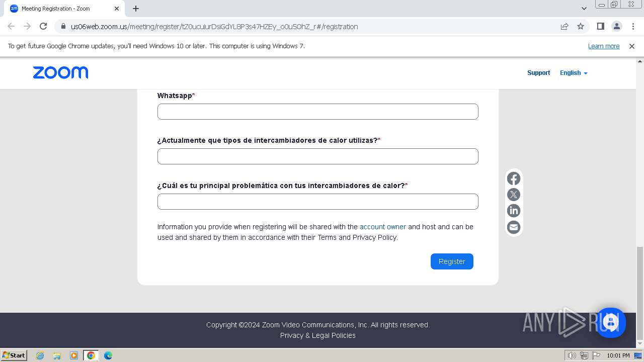The height and width of the screenshot is (362, 644).
Task: Expand the English language dropdown
Action: 574,73
